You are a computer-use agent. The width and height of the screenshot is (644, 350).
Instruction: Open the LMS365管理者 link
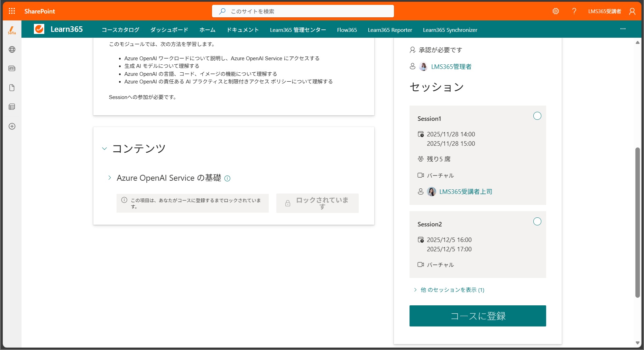coord(451,66)
